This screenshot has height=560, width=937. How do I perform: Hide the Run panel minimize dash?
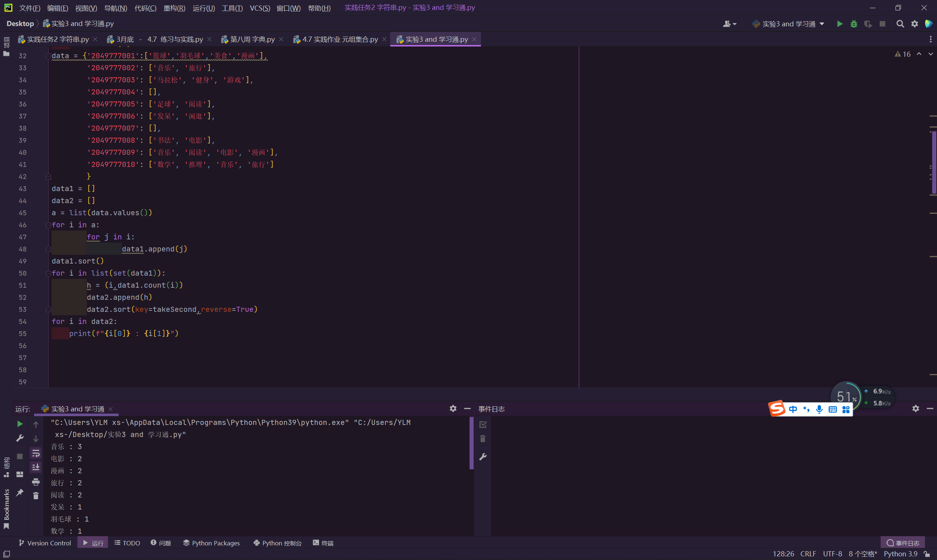(x=467, y=408)
